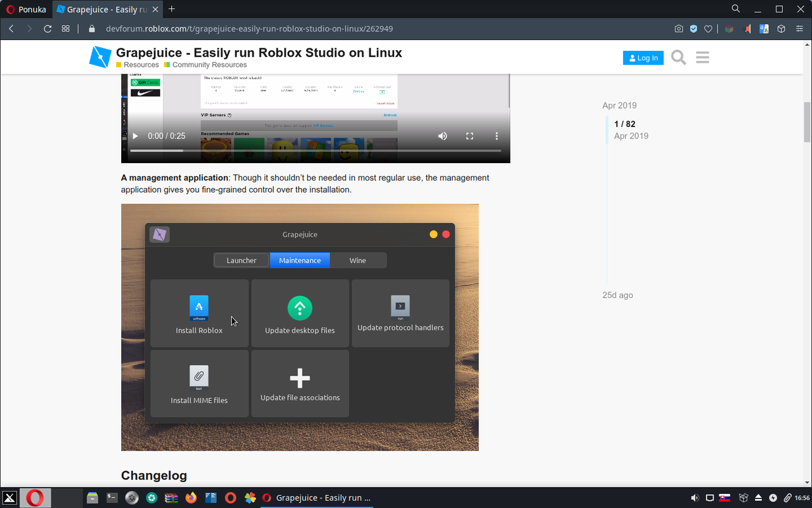
Task: Click the Install MIME files tile
Action: pos(199,384)
